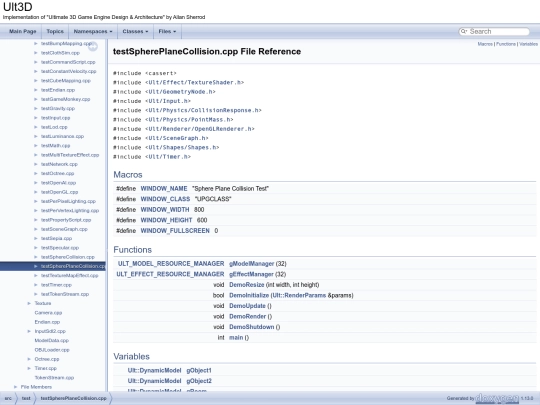
Task: Open the Topics menu item
Action: 55,31
